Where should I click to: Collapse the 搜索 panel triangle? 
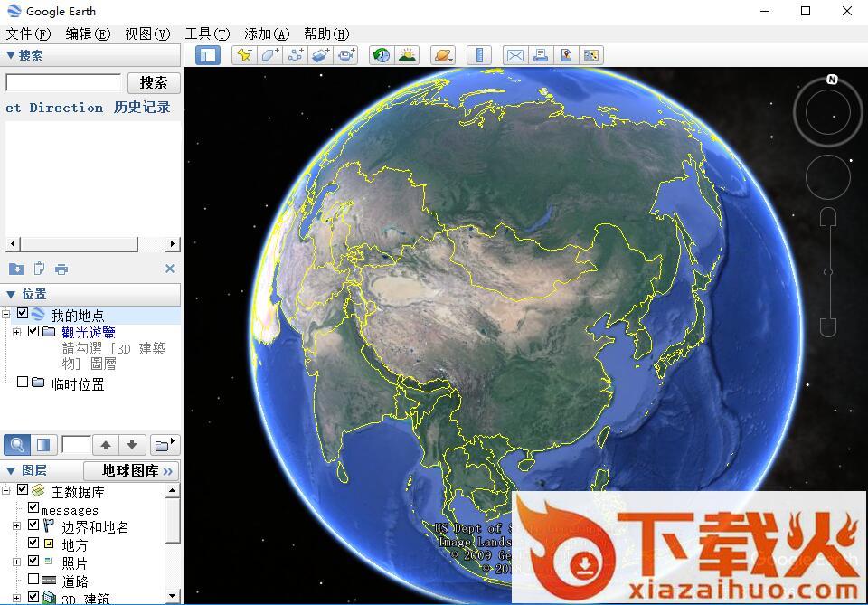10,55
